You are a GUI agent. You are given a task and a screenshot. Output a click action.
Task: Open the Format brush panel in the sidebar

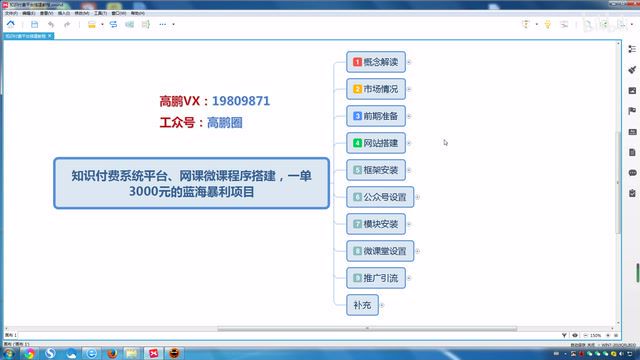coord(632,70)
